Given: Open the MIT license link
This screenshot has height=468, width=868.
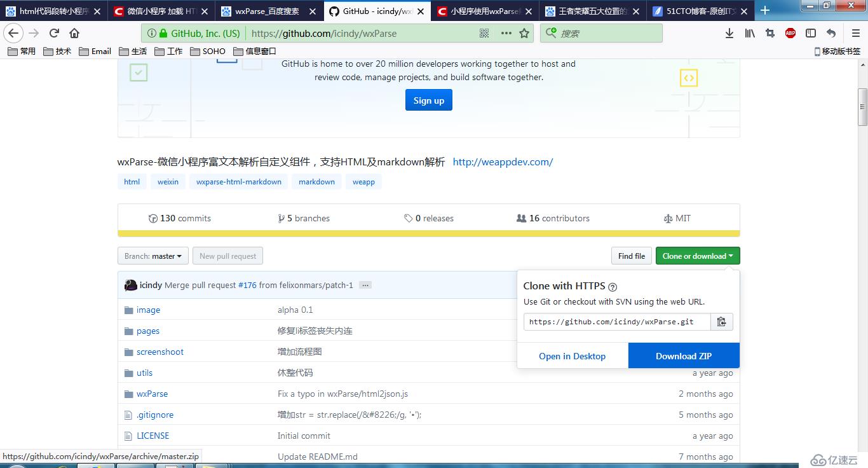Looking at the screenshot, I should [677, 218].
